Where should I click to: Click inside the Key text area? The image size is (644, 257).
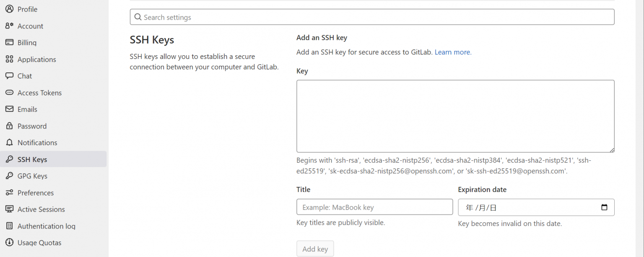click(x=455, y=116)
